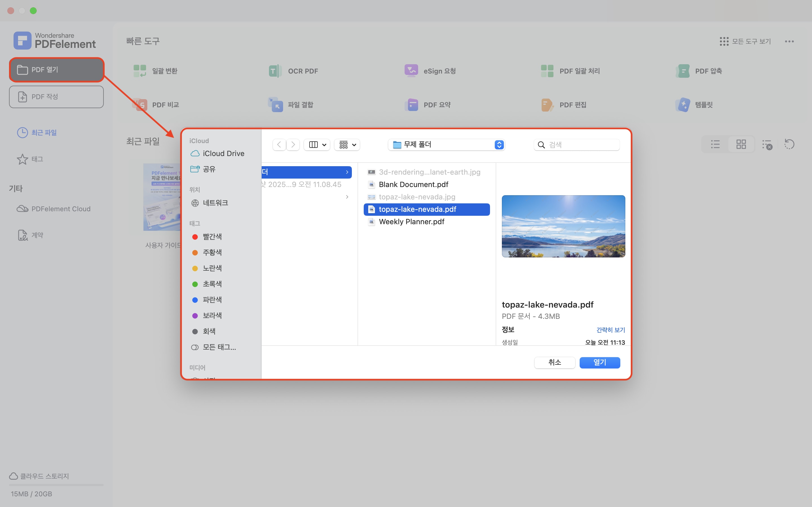Switch recent files to list view
The image size is (812, 507).
pos(715,144)
